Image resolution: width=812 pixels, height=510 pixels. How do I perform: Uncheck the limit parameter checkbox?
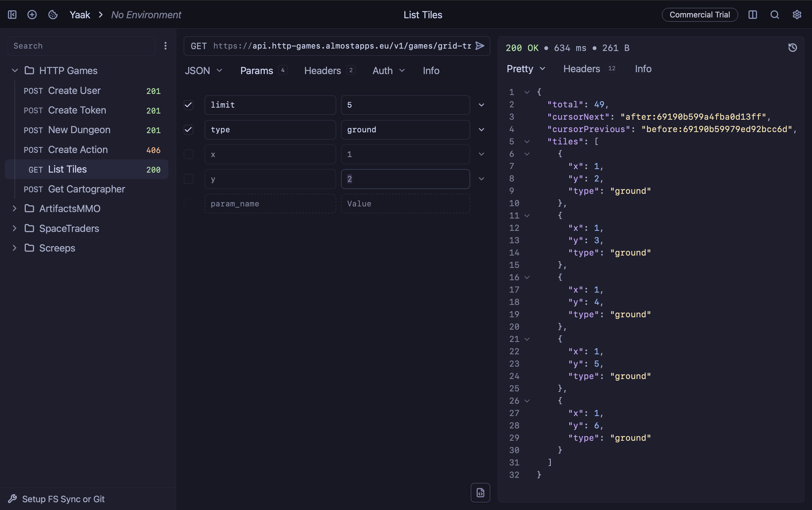pyautogui.click(x=188, y=105)
